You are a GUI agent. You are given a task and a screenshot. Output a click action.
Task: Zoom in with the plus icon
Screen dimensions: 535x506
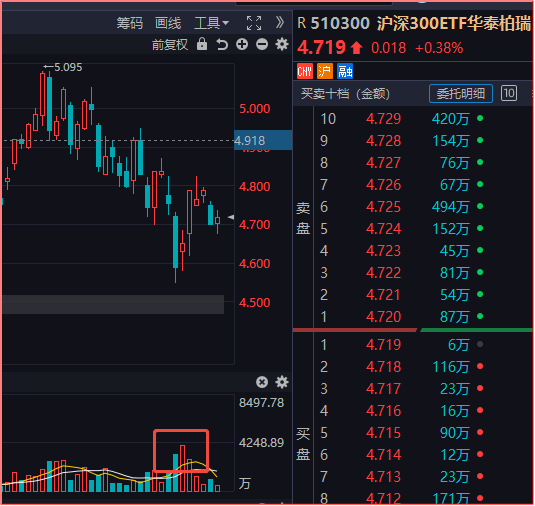pos(242,44)
